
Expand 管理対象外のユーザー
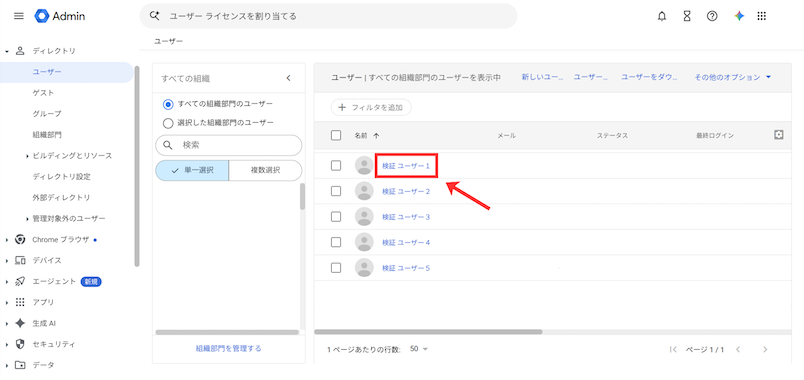[27, 219]
